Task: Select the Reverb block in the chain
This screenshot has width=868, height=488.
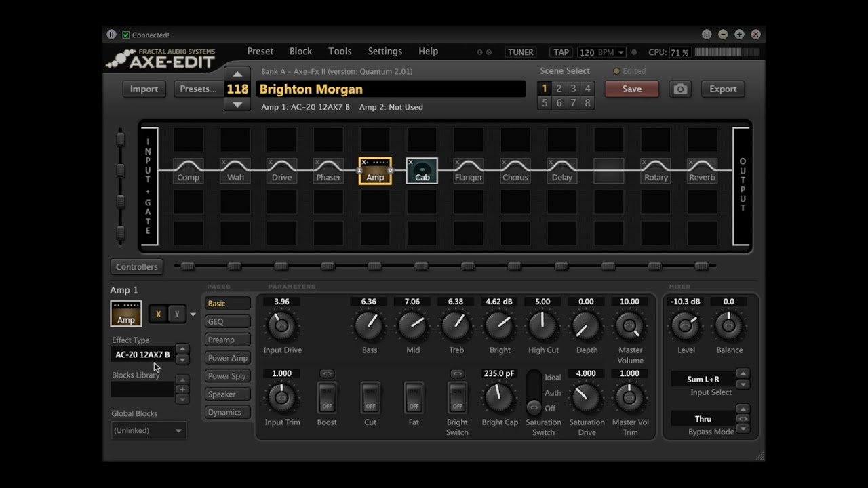Action: coord(702,171)
